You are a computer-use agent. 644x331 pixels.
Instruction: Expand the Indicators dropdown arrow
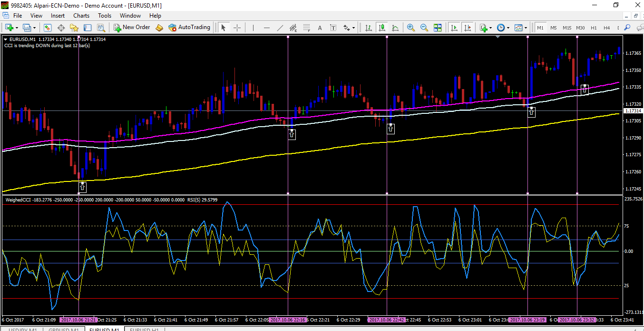click(x=491, y=28)
